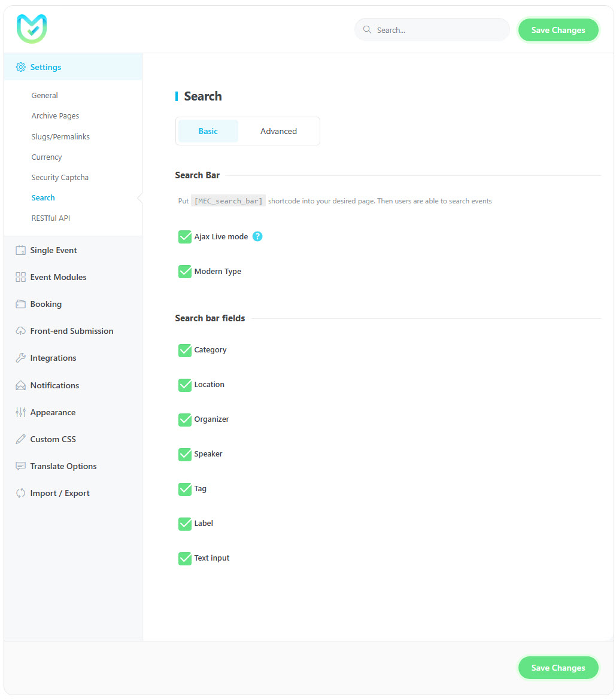Uncheck the Modern Type option
The image size is (616, 700).
(185, 272)
